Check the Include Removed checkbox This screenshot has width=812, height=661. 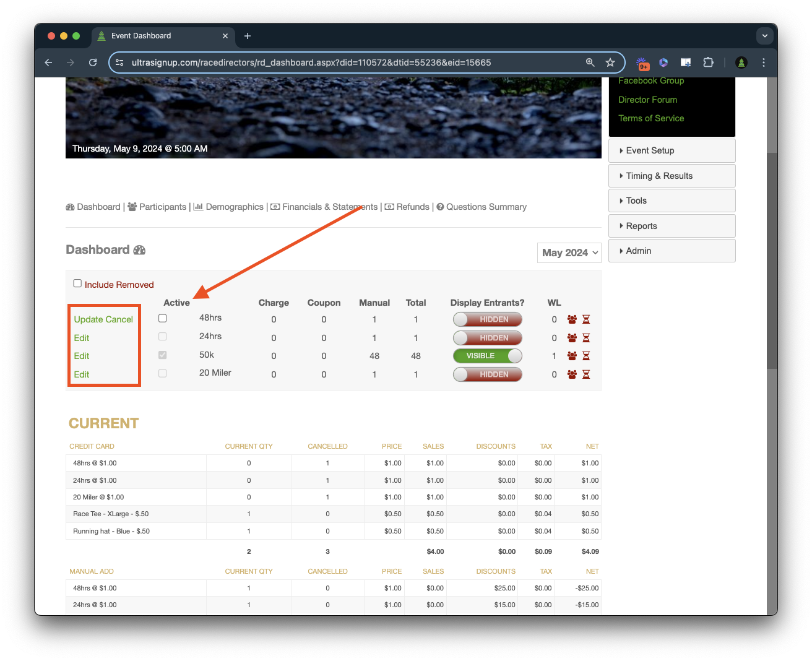point(77,283)
